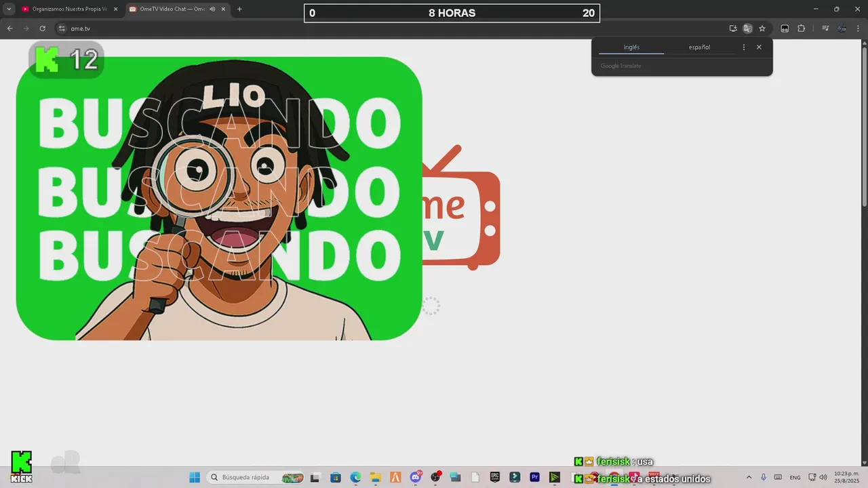Open network status tray icon
Image resolution: width=868 pixels, height=488 pixels.
point(812,477)
